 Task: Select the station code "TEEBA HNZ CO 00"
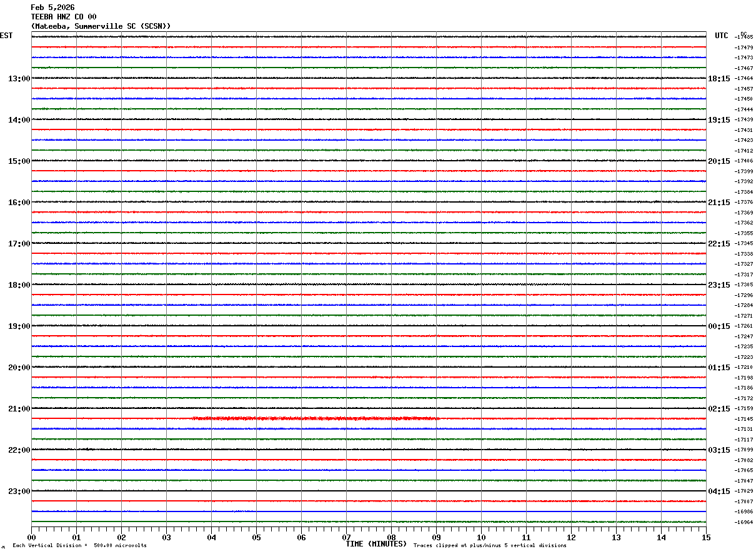coord(64,17)
